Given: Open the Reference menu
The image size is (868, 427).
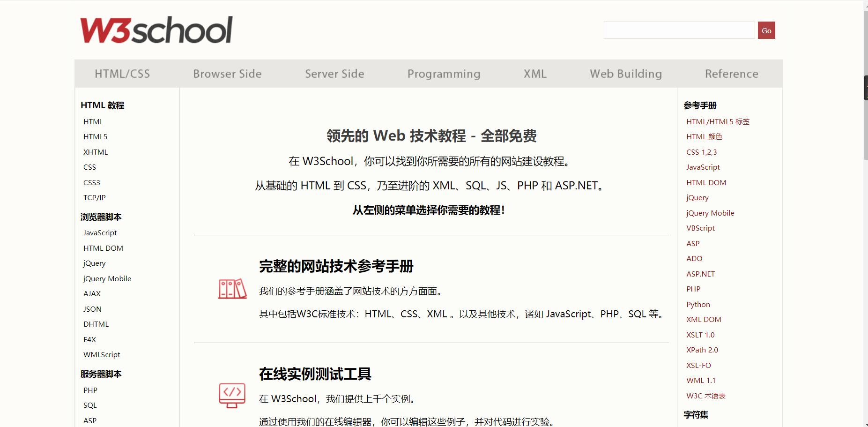Looking at the screenshot, I should (x=731, y=74).
